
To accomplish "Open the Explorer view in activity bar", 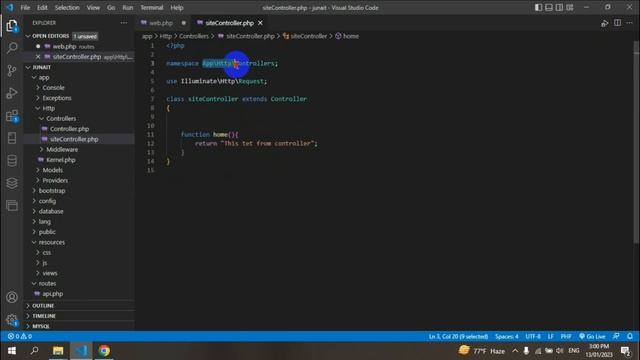I will (x=12, y=26).
